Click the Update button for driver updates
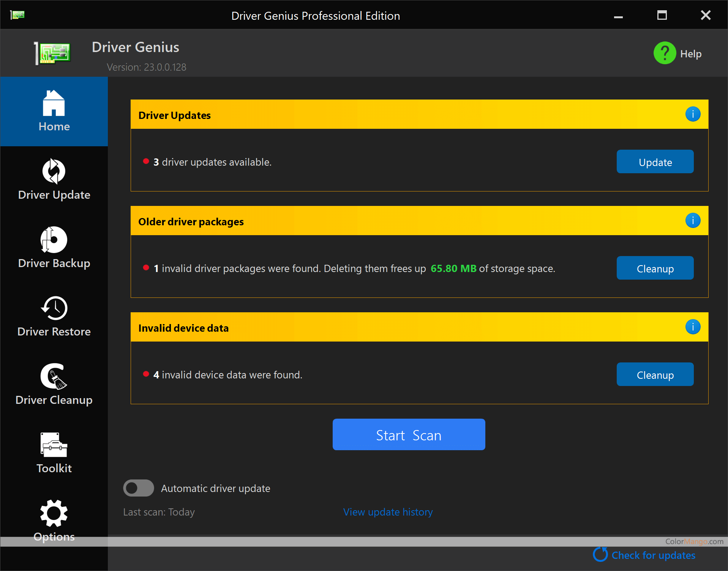The width and height of the screenshot is (728, 571). point(655,161)
